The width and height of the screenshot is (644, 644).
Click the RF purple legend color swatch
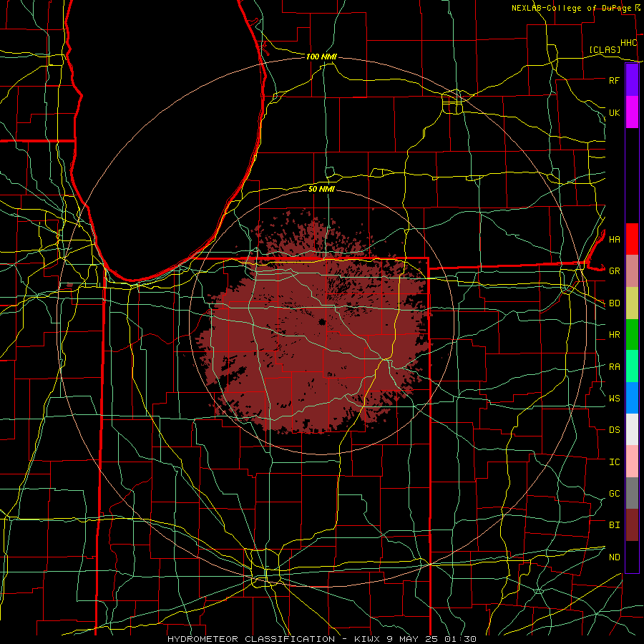[x=632, y=80]
